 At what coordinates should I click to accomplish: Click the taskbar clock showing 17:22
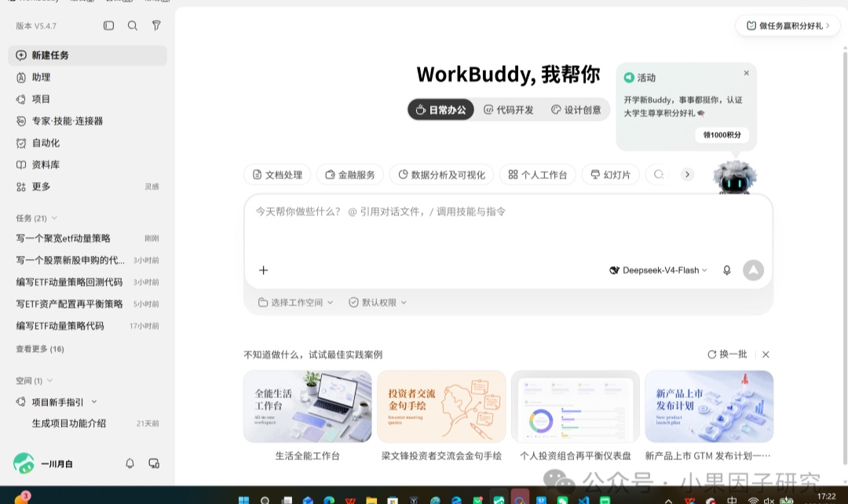826,498
